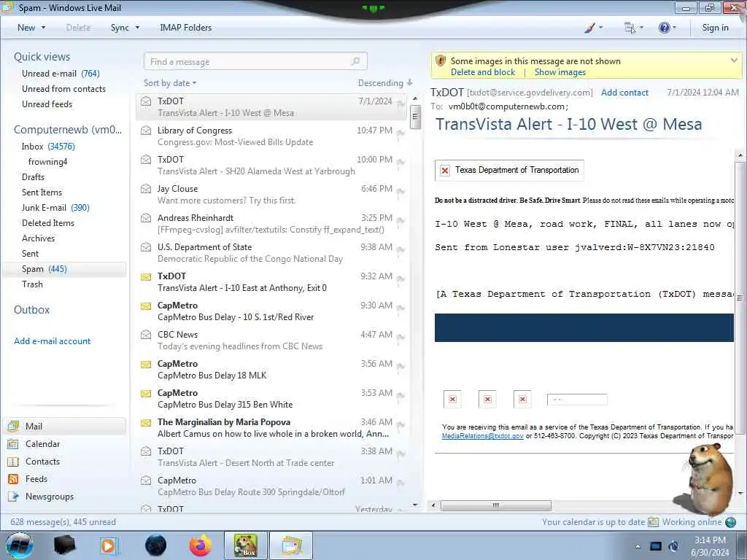Open the Contacts section icon

(x=13, y=462)
